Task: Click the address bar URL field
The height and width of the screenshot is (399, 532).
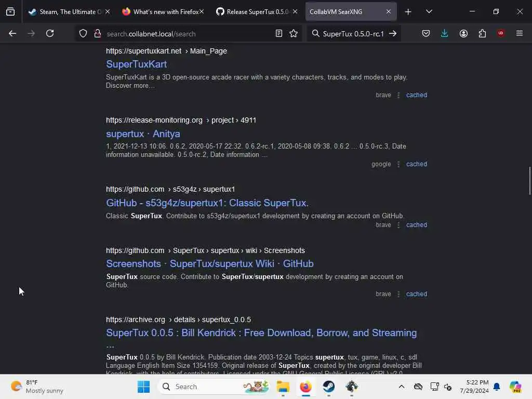Action: (x=188, y=34)
